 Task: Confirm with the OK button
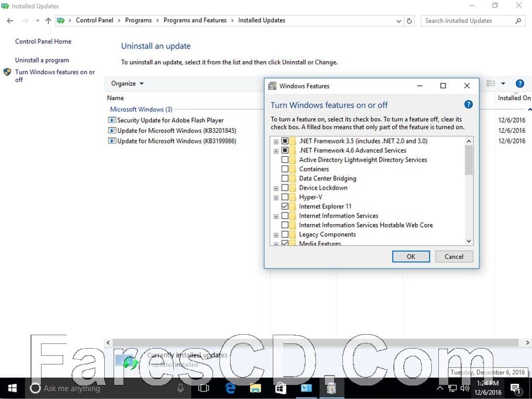click(x=411, y=256)
